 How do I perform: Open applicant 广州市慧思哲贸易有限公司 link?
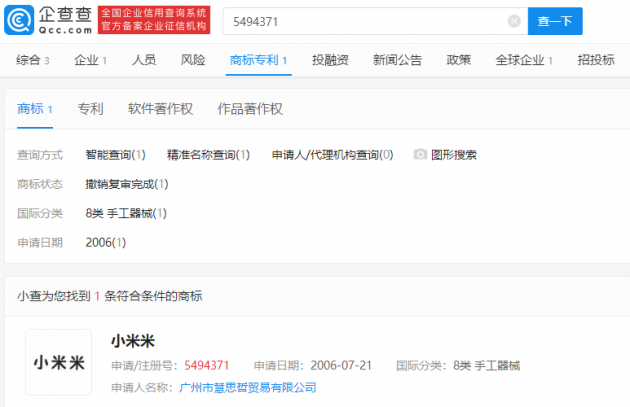(248, 387)
